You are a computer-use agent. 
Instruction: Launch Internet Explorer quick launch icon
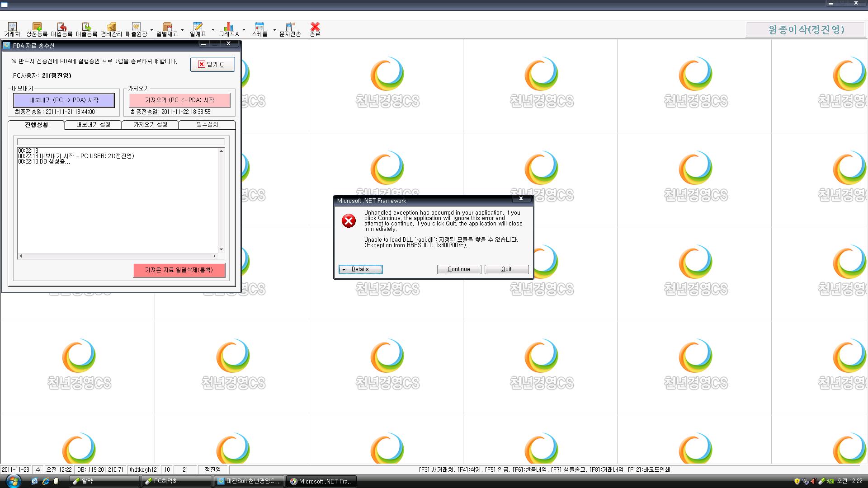[x=46, y=481]
